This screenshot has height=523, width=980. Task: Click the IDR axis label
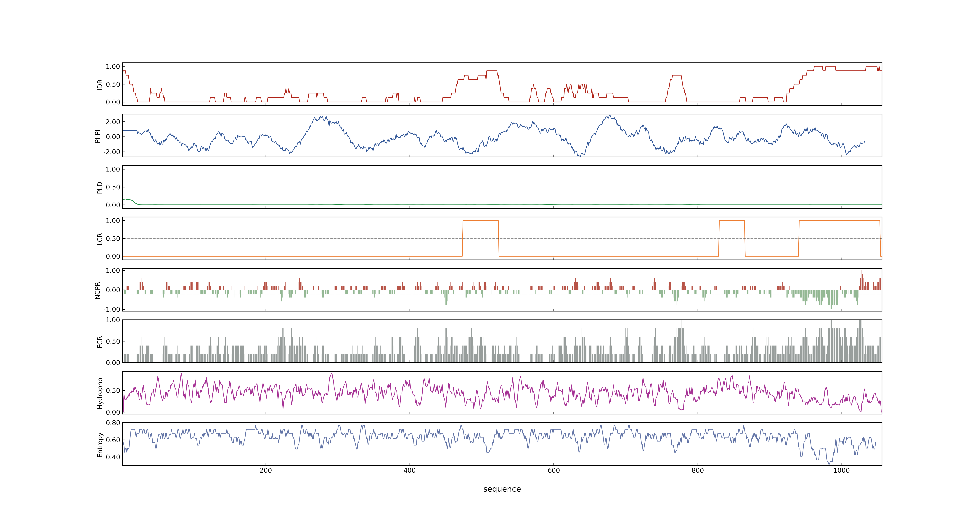100,85
